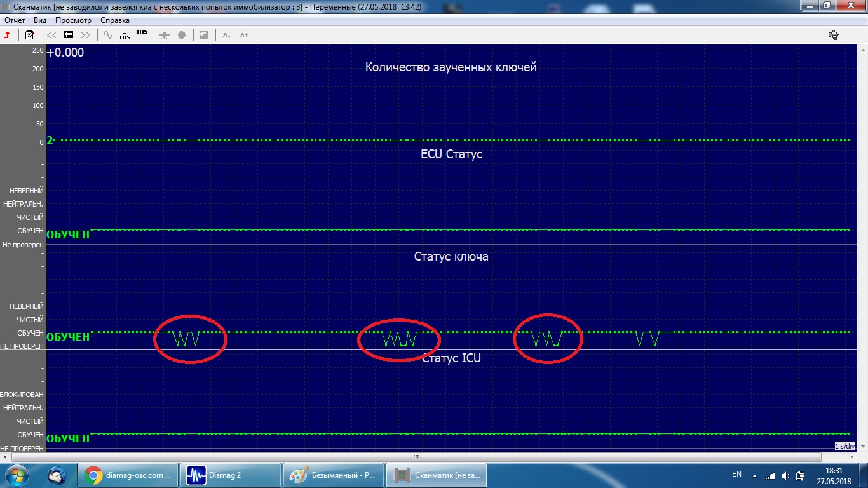Viewport: 868px width, 488px height.
Task: Click the +0.000 time offset readout
Action: click(x=65, y=52)
